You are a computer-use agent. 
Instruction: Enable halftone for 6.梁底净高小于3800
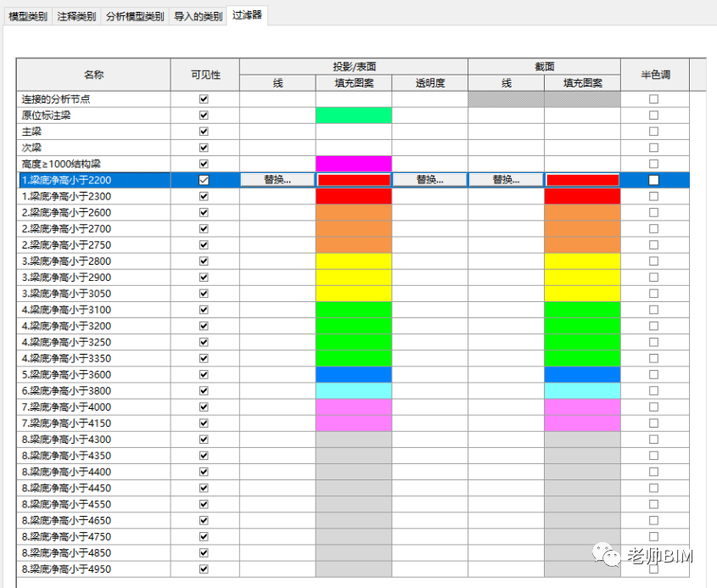[x=654, y=390]
